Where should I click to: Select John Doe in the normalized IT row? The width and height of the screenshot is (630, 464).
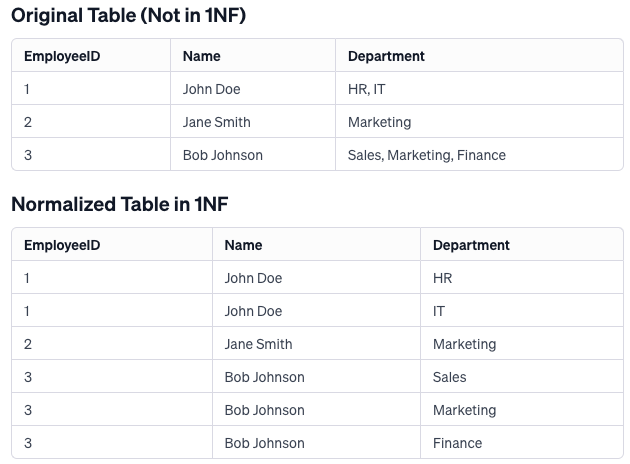pos(253,311)
